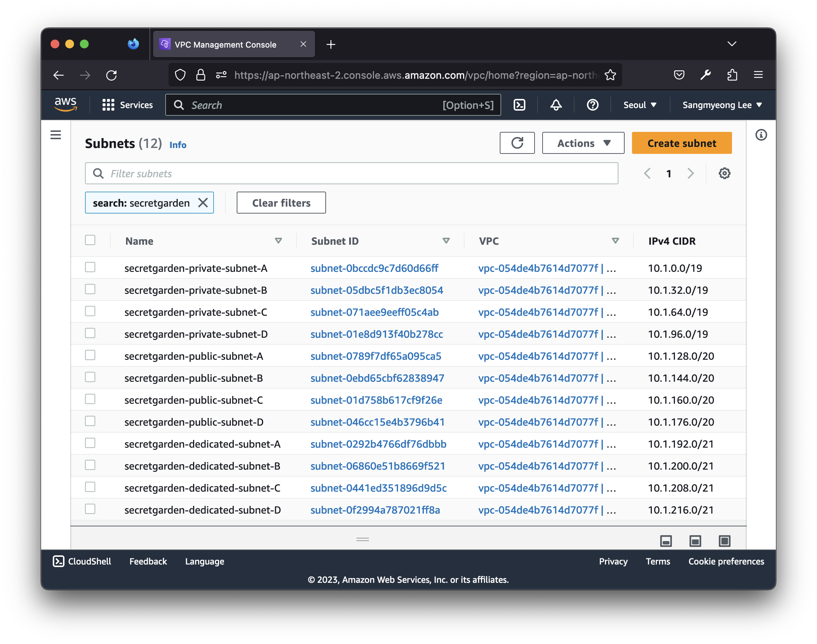Screen dimensions: 817x644
Task: Launch CloudShell from the top navigation icon
Action: pyautogui.click(x=520, y=105)
